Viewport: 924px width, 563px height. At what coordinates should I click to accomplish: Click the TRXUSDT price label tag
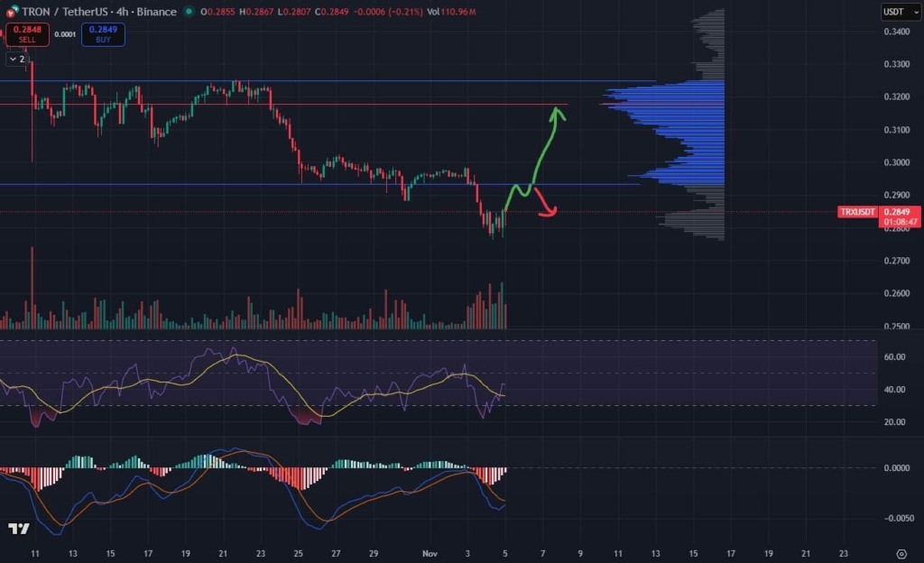click(x=857, y=212)
